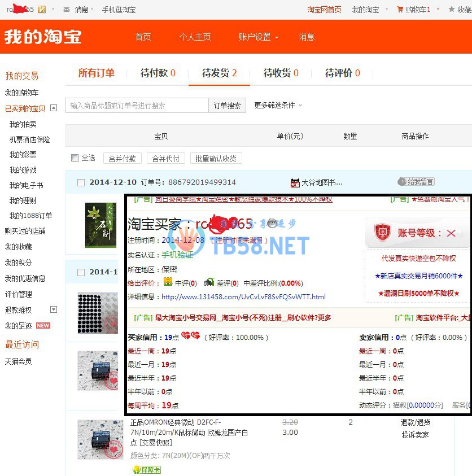Image resolution: width=472 pixels, height=476 pixels.
Task: Click the 新店真实交易月销6000件 ad link
Action: pyautogui.click(x=418, y=276)
